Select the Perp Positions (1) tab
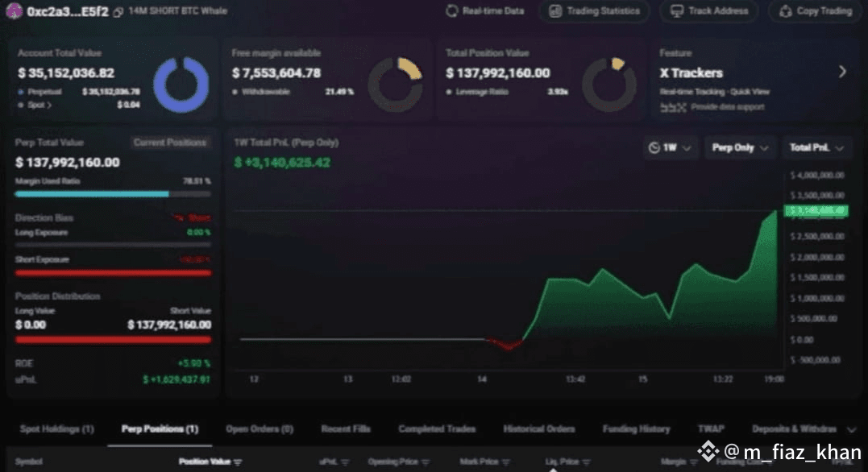868x472 pixels. click(x=160, y=429)
